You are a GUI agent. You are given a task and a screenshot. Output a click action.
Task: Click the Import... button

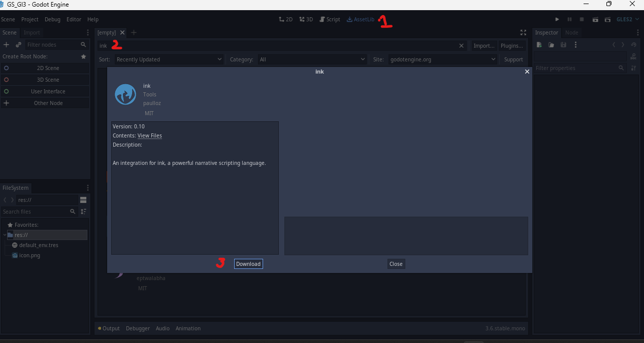click(484, 46)
